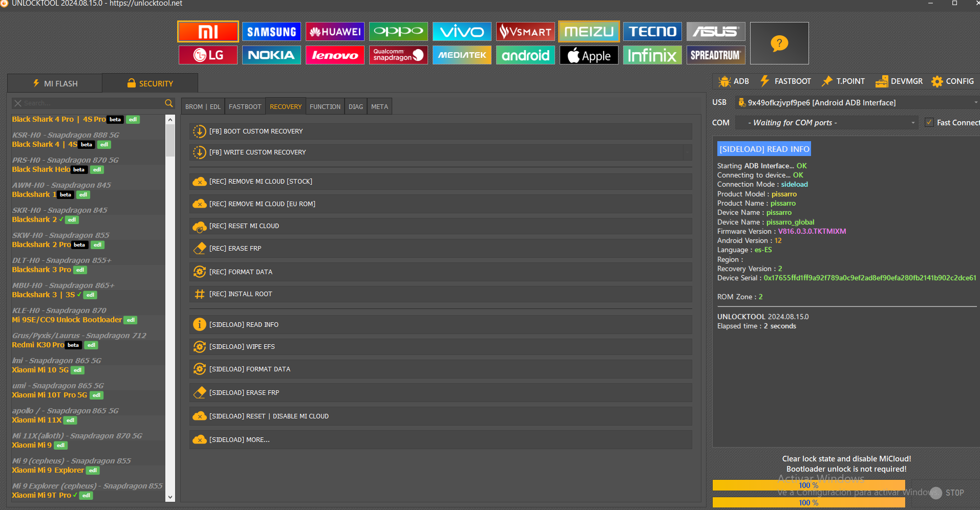
Task: Select Xiaomi Mi 10T Pro 5G device
Action: click(x=49, y=395)
